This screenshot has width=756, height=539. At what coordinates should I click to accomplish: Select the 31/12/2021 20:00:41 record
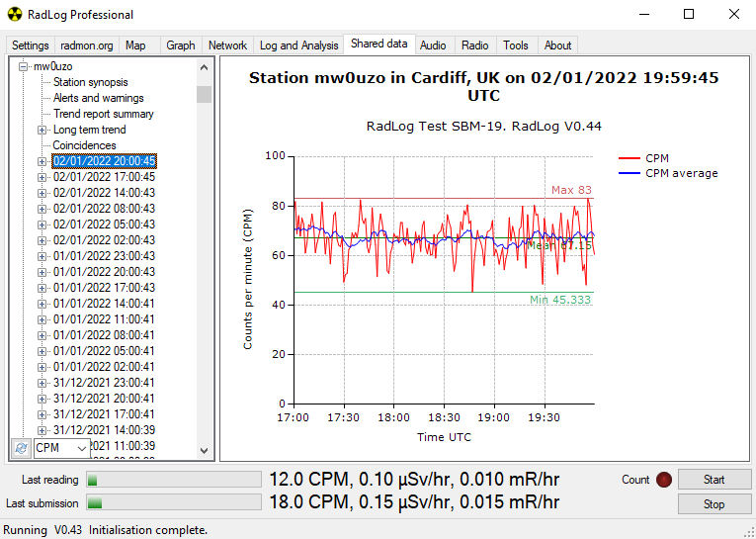104,399
